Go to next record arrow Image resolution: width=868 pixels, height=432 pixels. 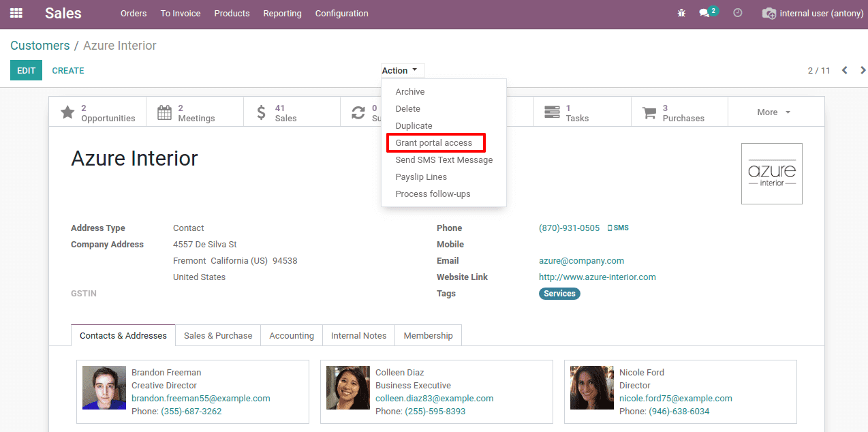click(863, 70)
